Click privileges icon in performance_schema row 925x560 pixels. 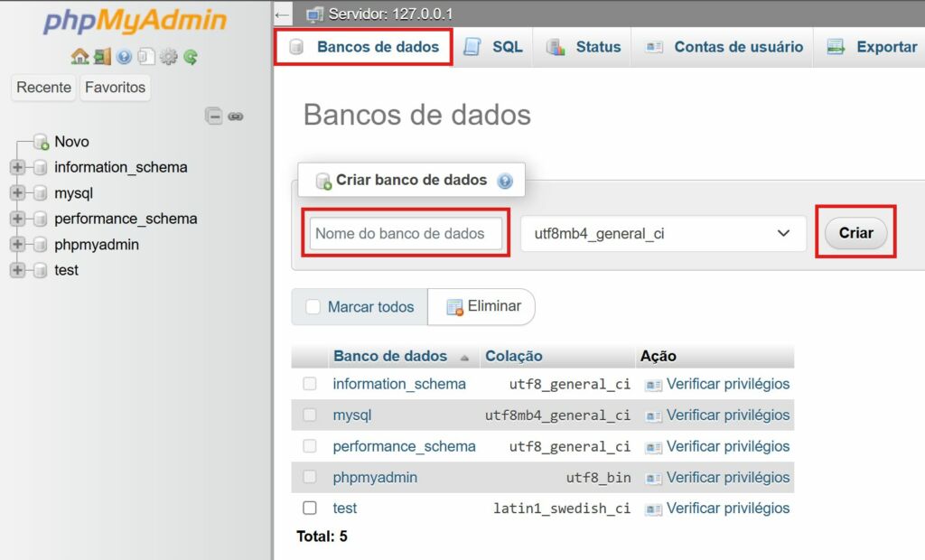[653, 447]
